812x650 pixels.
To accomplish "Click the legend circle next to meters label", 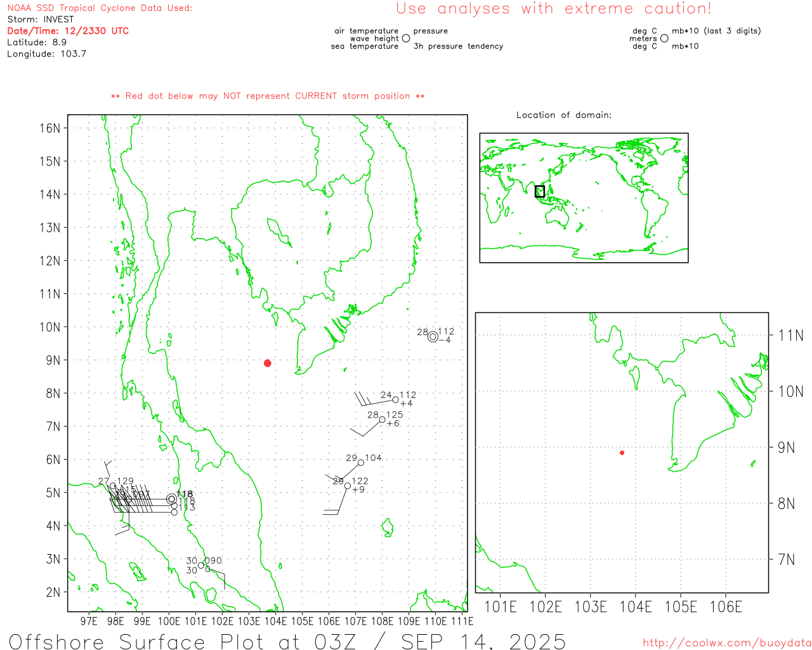I will [664, 38].
